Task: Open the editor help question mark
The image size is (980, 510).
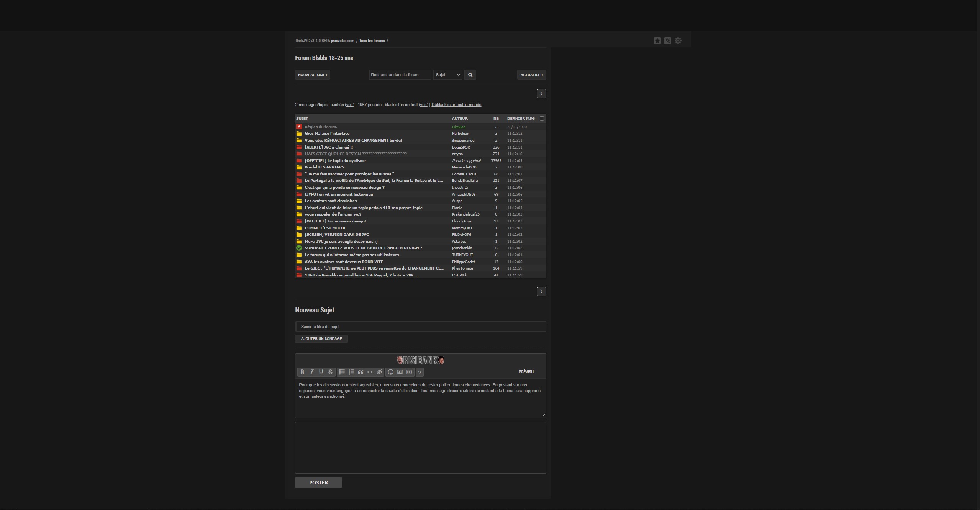Action: pos(420,372)
